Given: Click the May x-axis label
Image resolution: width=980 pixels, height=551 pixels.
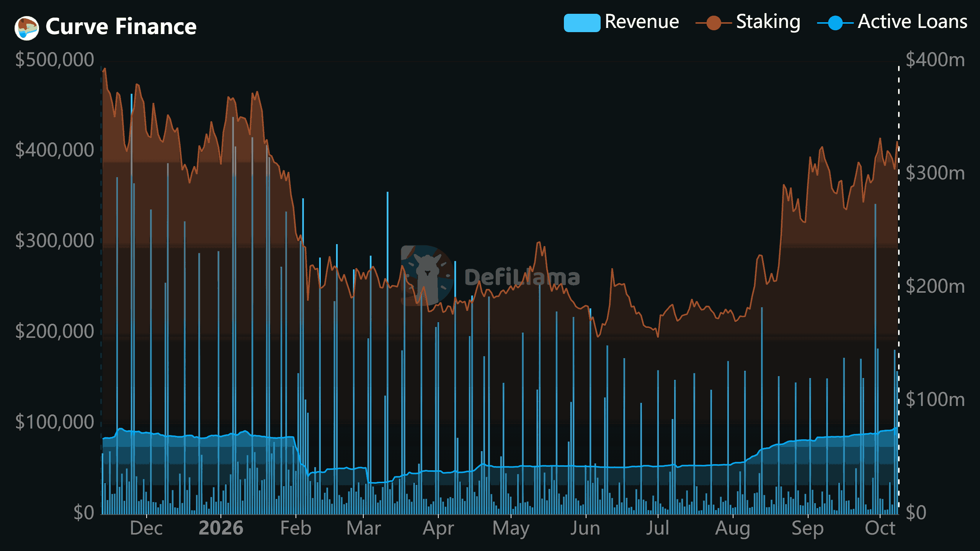Looking at the screenshot, I should click(x=511, y=529).
